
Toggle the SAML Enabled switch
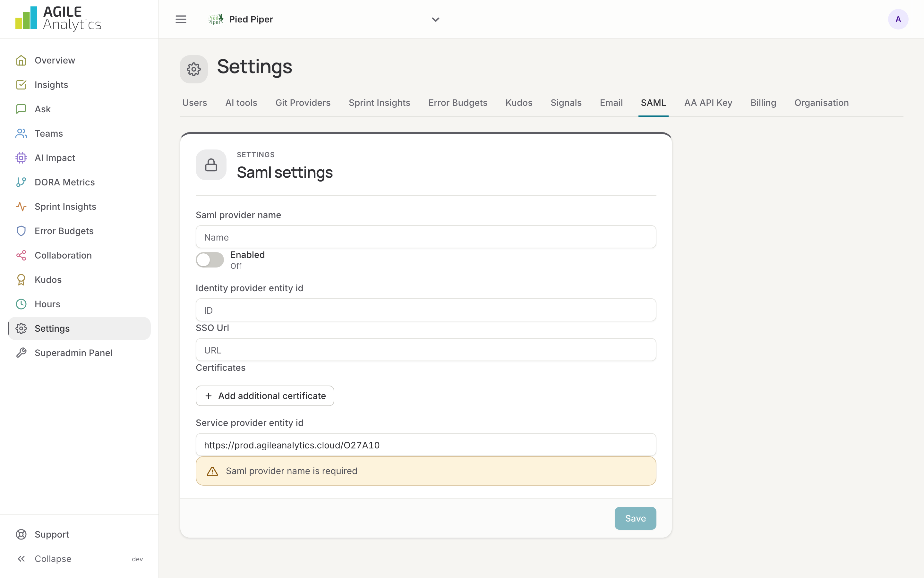tap(210, 260)
